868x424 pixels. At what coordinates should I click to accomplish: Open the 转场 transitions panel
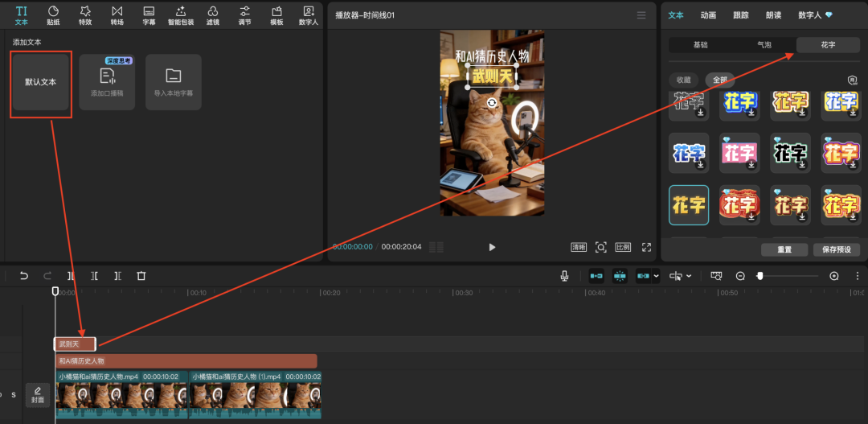[x=117, y=15]
